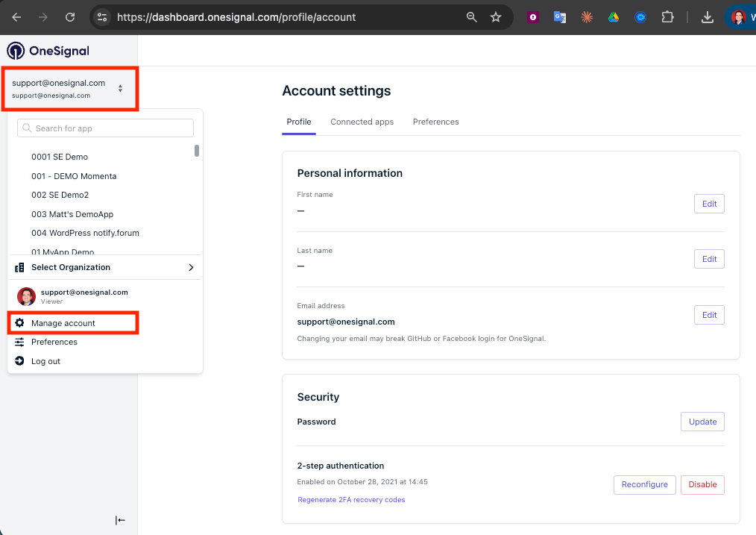Select the 002 SE Demo2 app
This screenshot has height=535, width=756.
[x=60, y=195]
